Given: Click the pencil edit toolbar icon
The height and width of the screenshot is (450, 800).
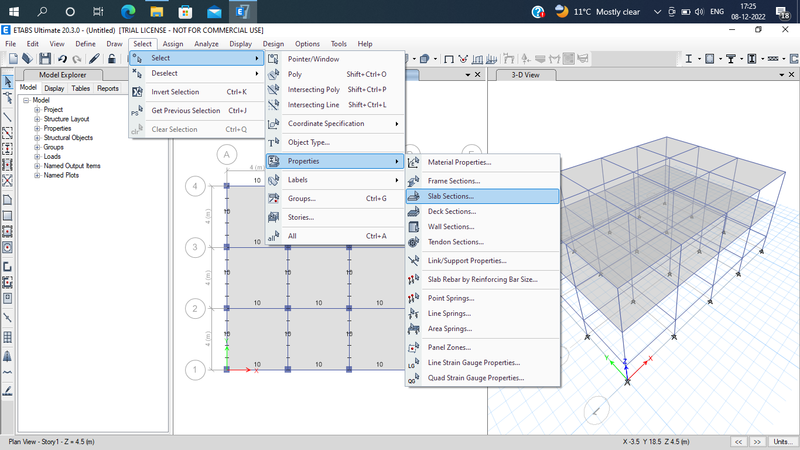Looking at the screenshot, I should [x=94, y=59].
